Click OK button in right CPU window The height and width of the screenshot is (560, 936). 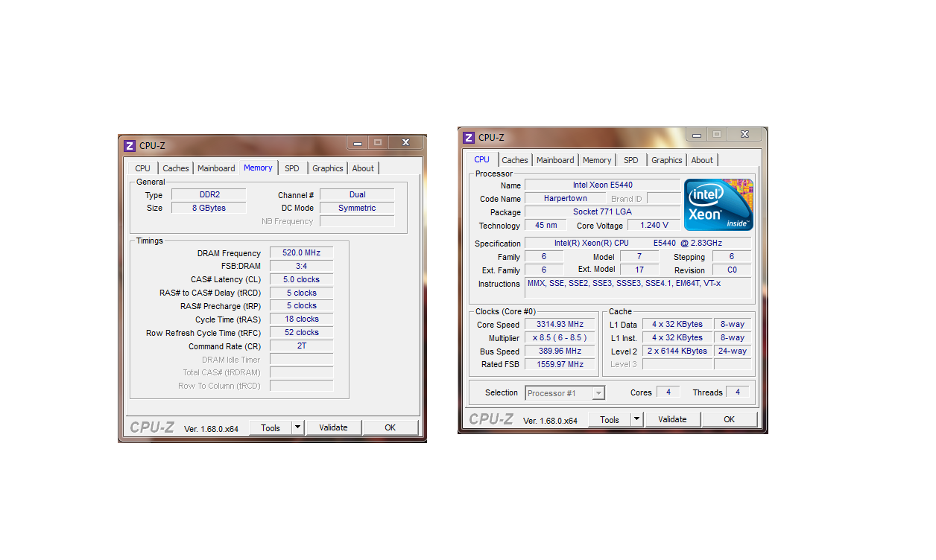730,419
